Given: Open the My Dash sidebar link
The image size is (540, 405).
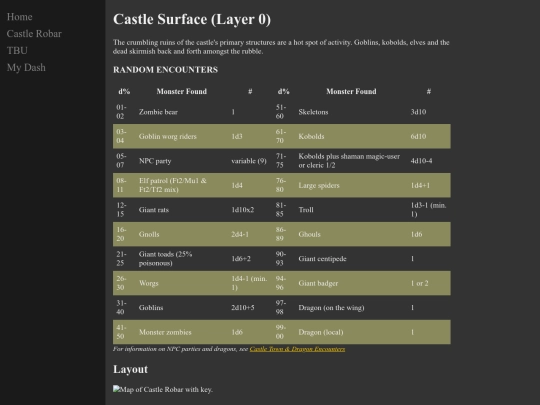Looking at the screenshot, I should point(26,68).
